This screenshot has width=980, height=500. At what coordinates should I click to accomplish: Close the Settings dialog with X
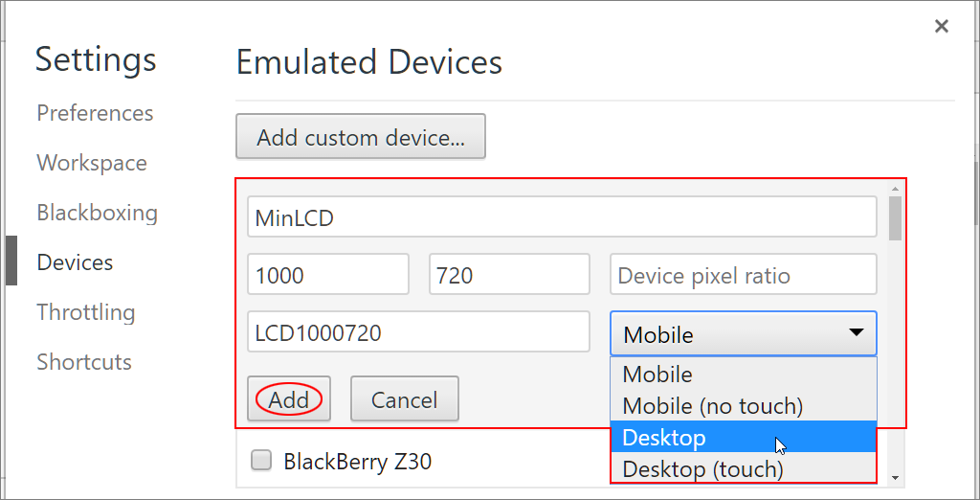pos(942,26)
